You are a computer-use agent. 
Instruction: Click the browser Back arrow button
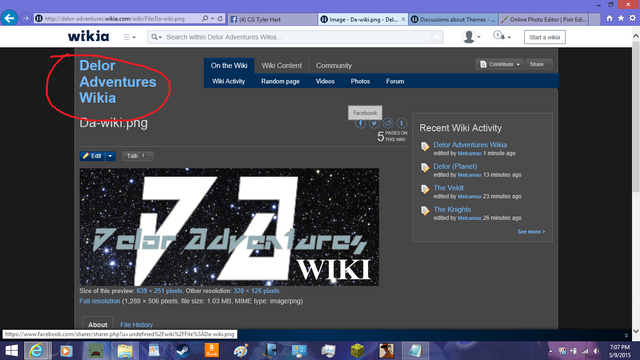pos(9,18)
